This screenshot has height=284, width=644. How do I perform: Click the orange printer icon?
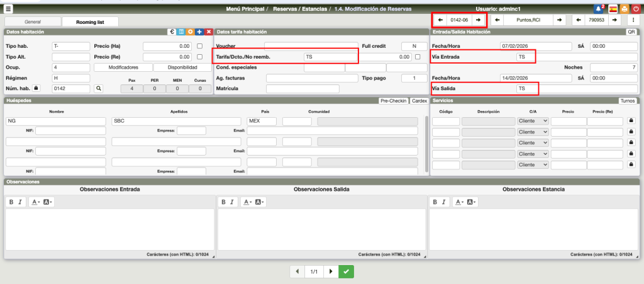tap(624, 9)
